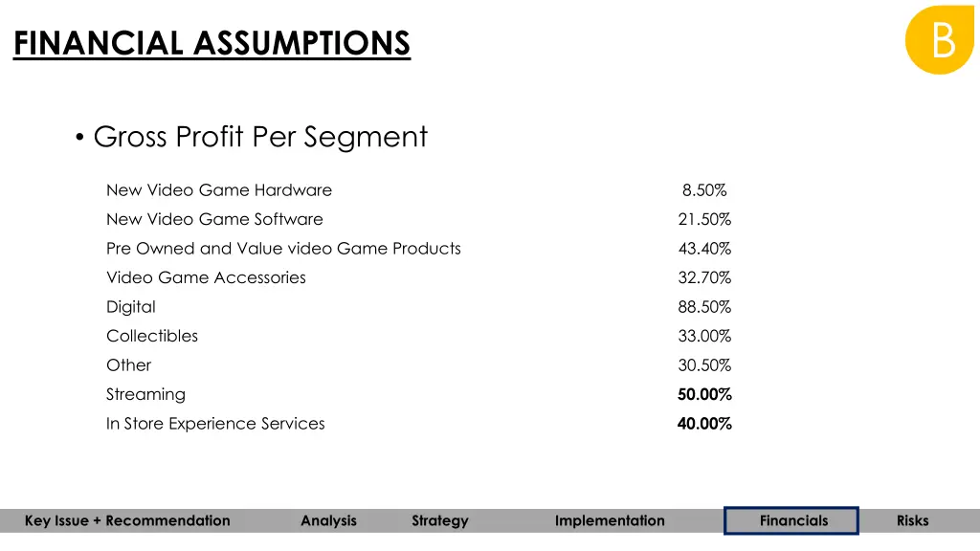
Task: Click the Financial Assumptions title heading
Action: click(x=212, y=44)
